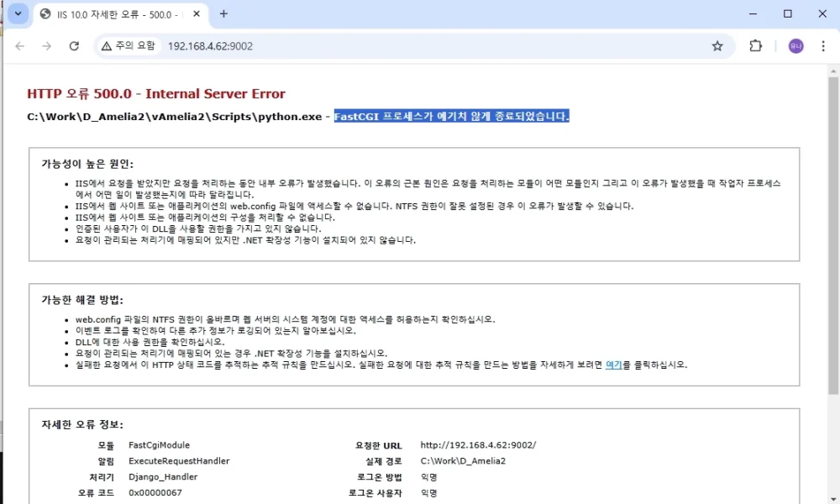The height and width of the screenshot is (504, 840).
Task: Open the extensions puzzle icon
Action: [755, 46]
